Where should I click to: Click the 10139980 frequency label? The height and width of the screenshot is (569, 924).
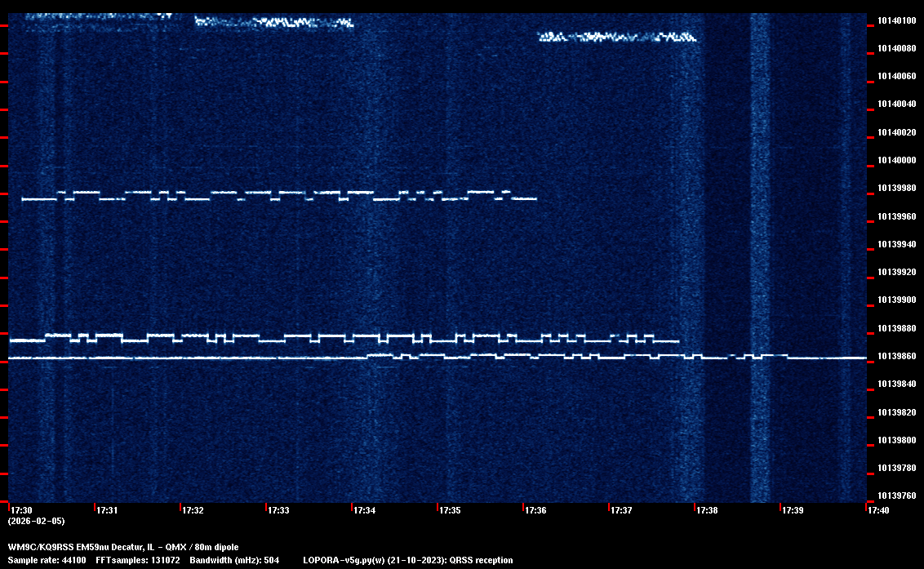896,189
